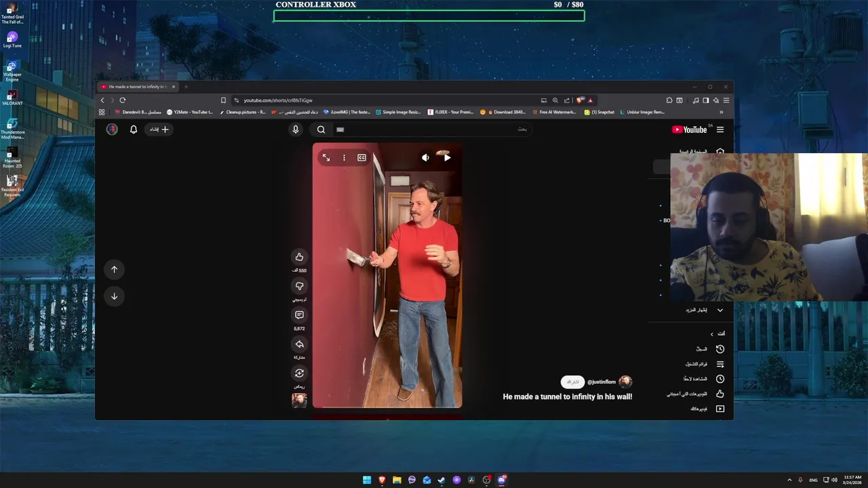Select the YouTube Shorts browser tab
Image resolution: width=868 pixels, height=488 pixels.
click(x=138, y=87)
